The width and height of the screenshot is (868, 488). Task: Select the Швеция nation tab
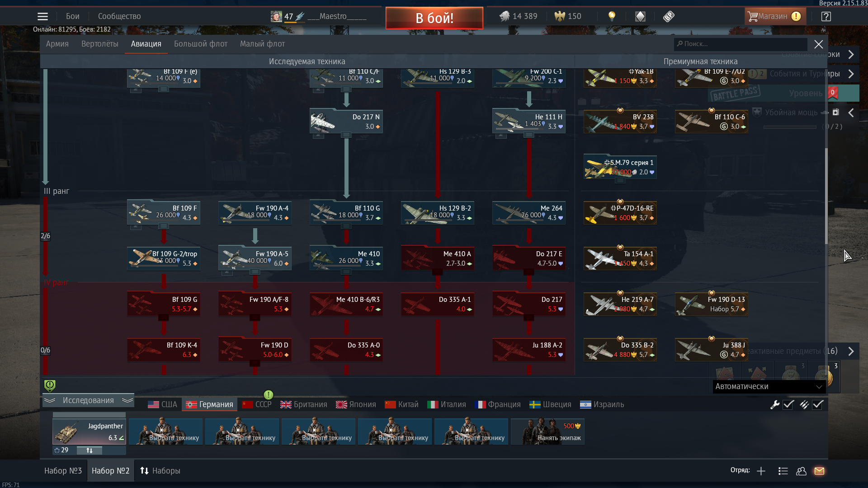point(550,404)
